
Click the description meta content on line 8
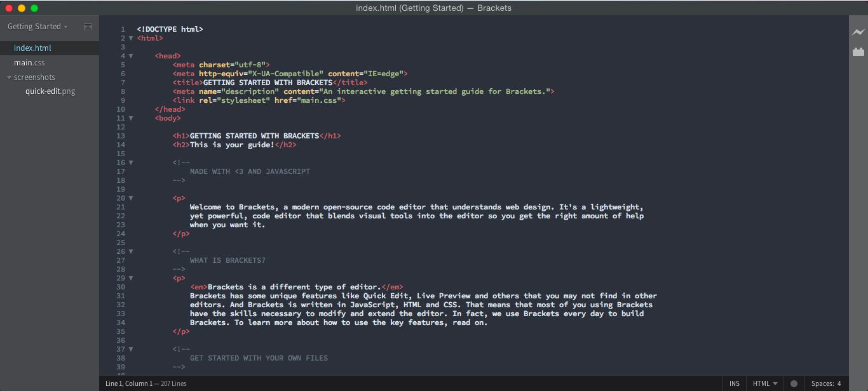(x=435, y=91)
